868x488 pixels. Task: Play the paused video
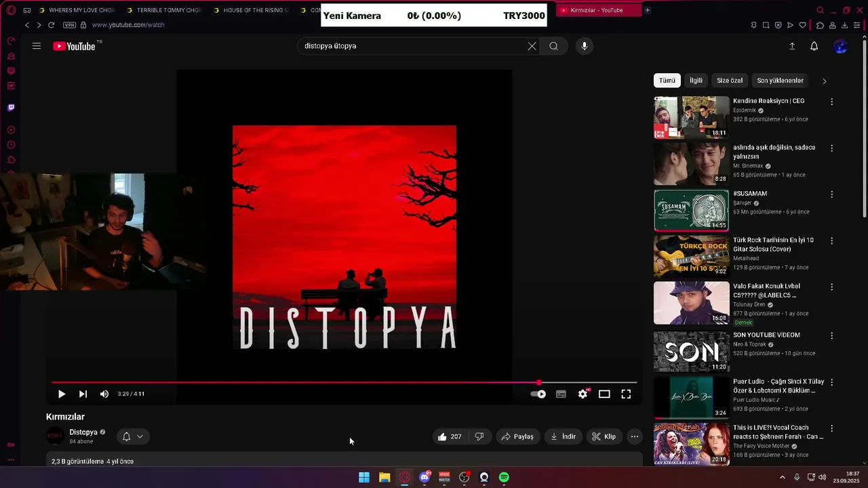pos(61,394)
